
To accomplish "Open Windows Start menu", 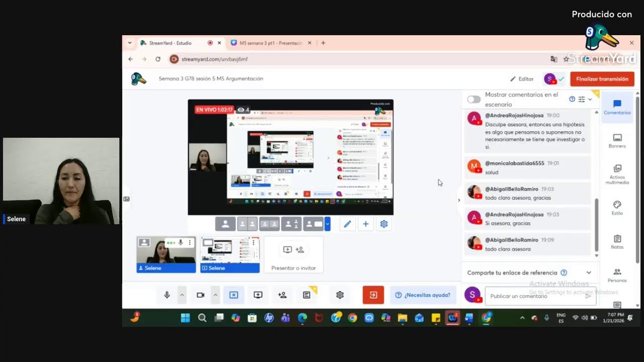I will [x=185, y=318].
